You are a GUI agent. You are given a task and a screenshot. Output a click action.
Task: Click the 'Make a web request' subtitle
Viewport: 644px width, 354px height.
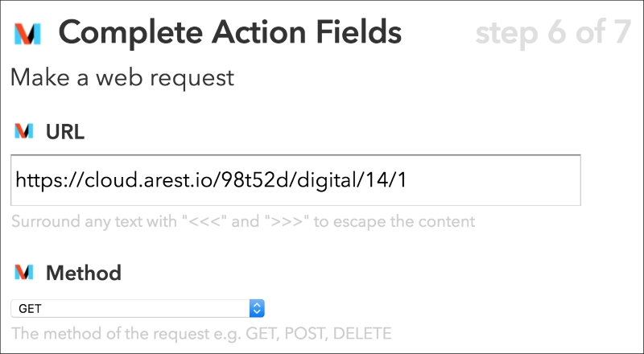(x=122, y=77)
